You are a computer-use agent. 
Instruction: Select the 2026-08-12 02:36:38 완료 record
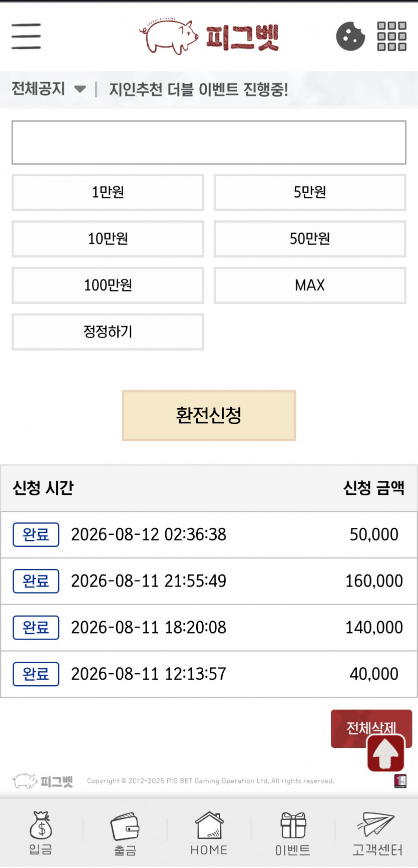209,534
